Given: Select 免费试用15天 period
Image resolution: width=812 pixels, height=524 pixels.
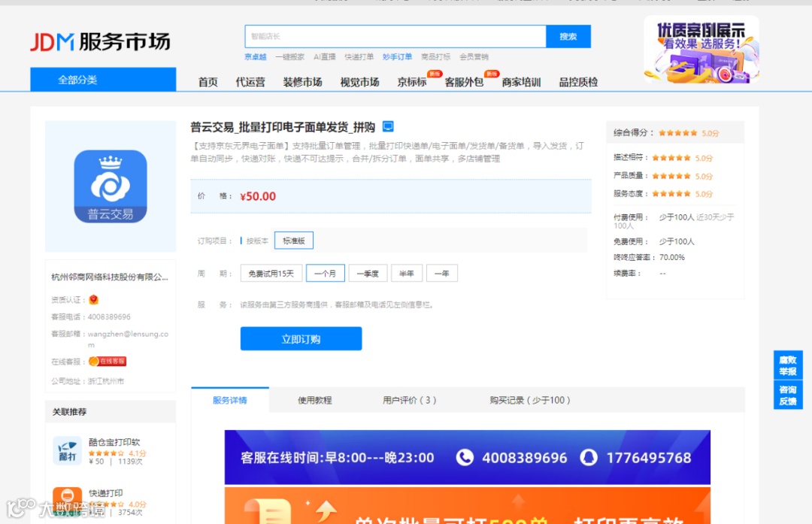Looking at the screenshot, I should 271,274.
